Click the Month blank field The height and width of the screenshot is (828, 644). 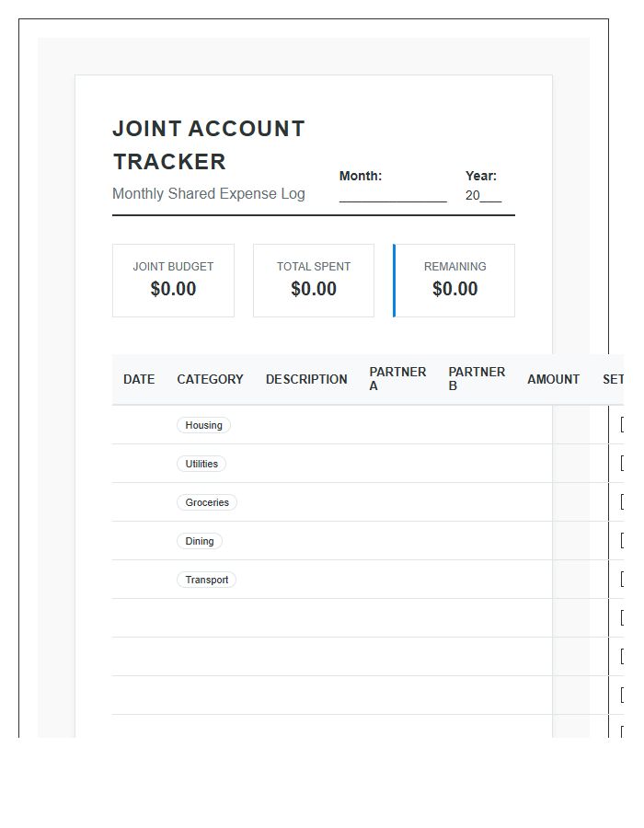(x=393, y=195)
